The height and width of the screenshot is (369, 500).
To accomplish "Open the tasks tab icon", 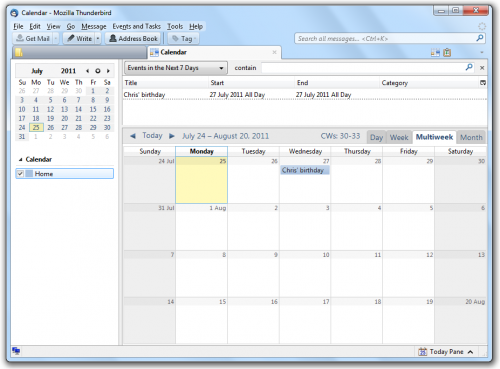I will [x=447, y=52].
